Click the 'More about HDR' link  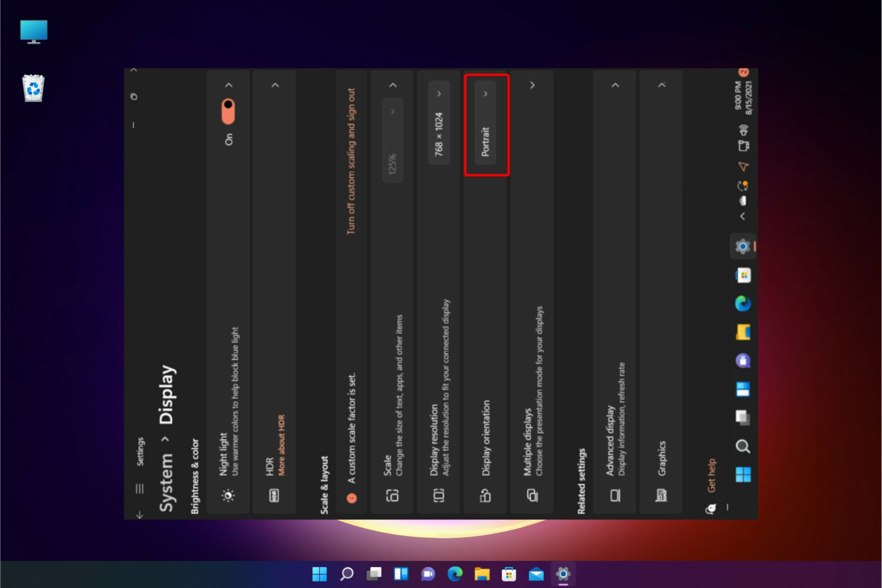pyautogui.click(x=282, y=445)
